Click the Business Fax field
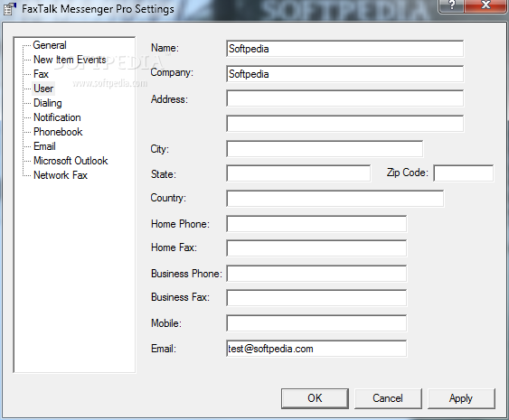509x420 pixels. click(316, 298)
